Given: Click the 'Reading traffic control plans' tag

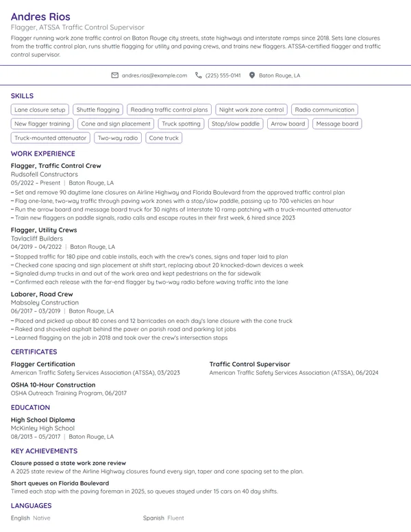Looking at the screenshot, I should tap(169, 110).
